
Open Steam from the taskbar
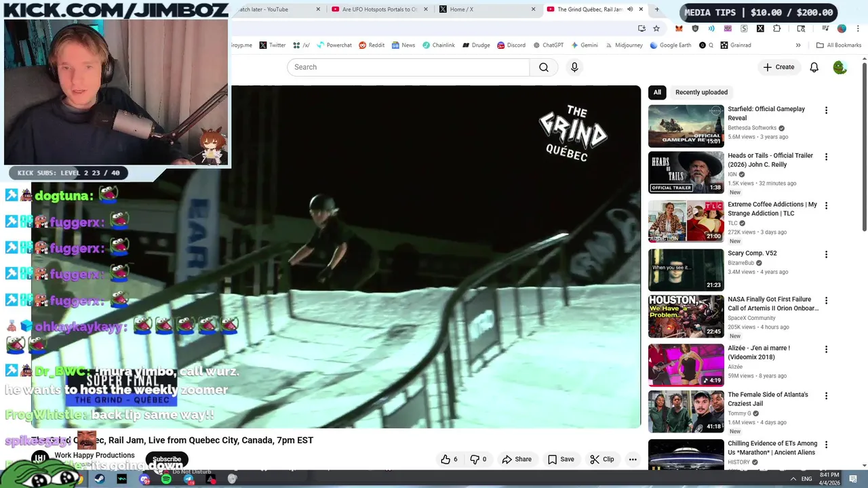[99, 479]
